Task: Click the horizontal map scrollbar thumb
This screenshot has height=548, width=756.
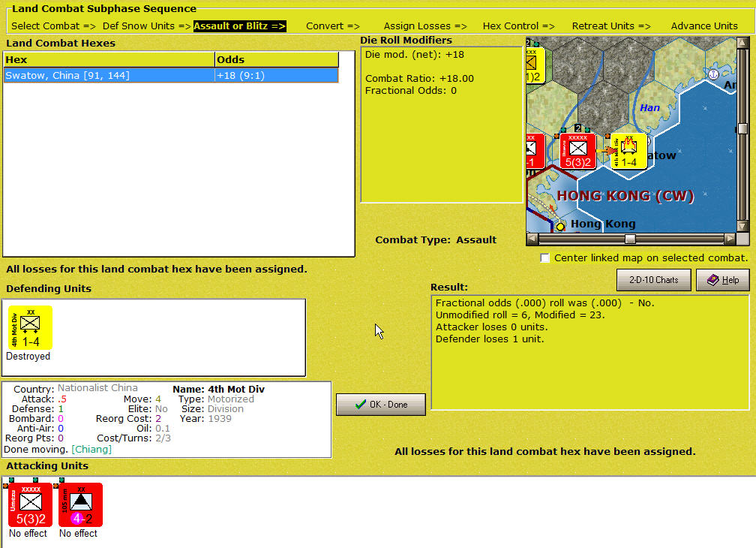Action: (x=630, y=239)
